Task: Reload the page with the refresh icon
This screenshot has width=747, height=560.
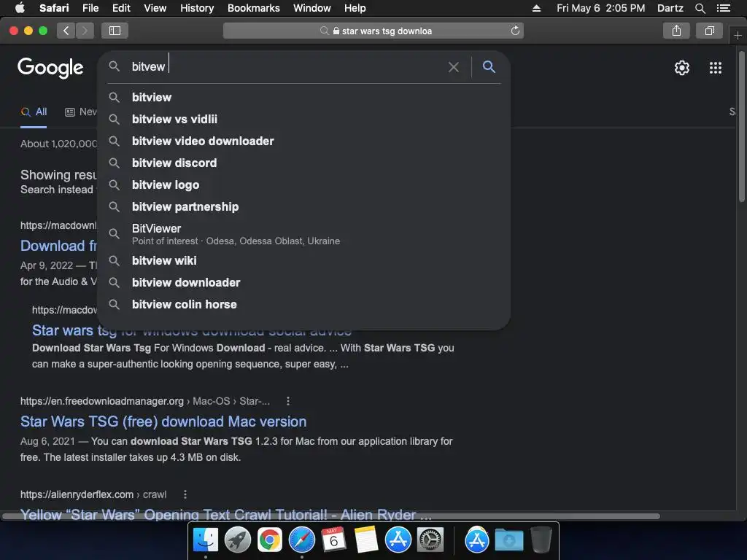Action: 515,31
